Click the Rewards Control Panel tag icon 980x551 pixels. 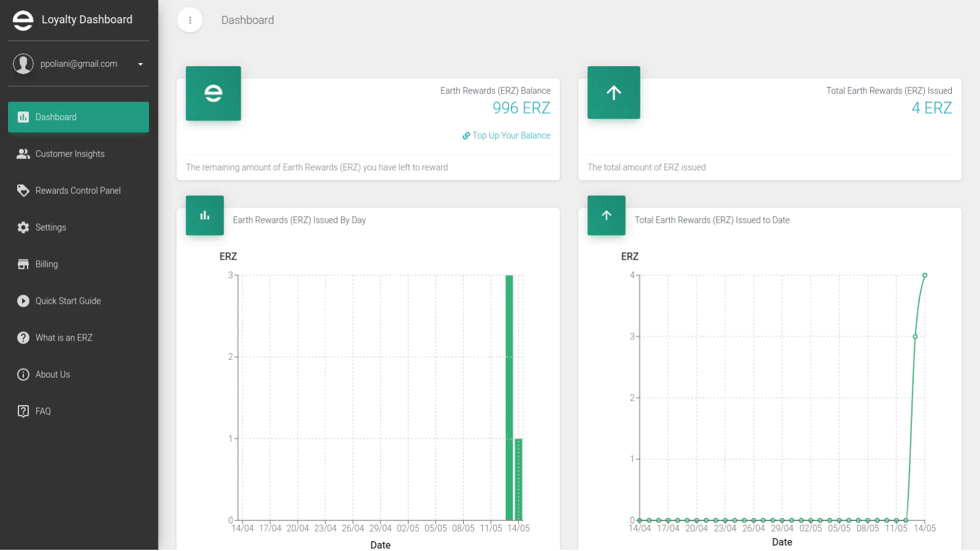pos(23,190)
